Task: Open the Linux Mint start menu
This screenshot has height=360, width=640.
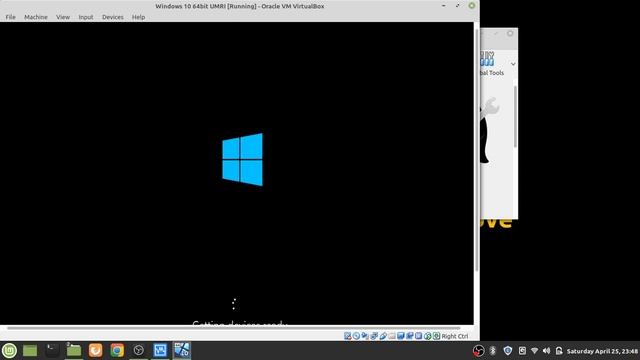Action: coord(9,350)
